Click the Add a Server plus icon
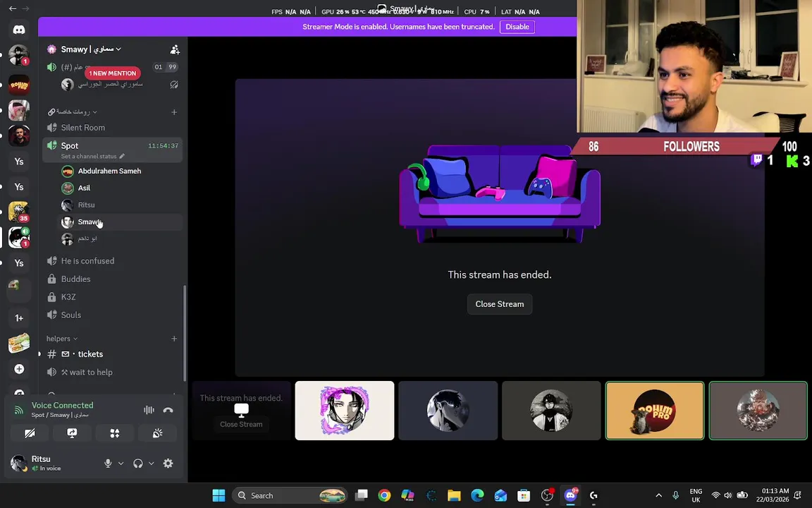Screen dimensions: 812x508 (18, 369)
